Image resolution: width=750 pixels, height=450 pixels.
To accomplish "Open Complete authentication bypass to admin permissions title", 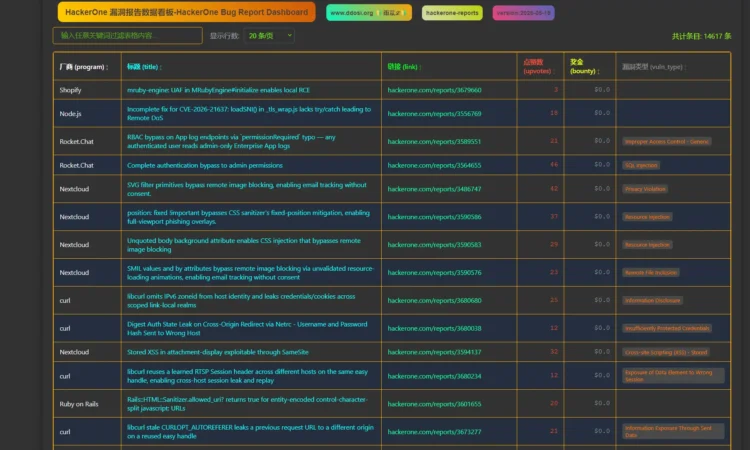I will click(205, 165).
